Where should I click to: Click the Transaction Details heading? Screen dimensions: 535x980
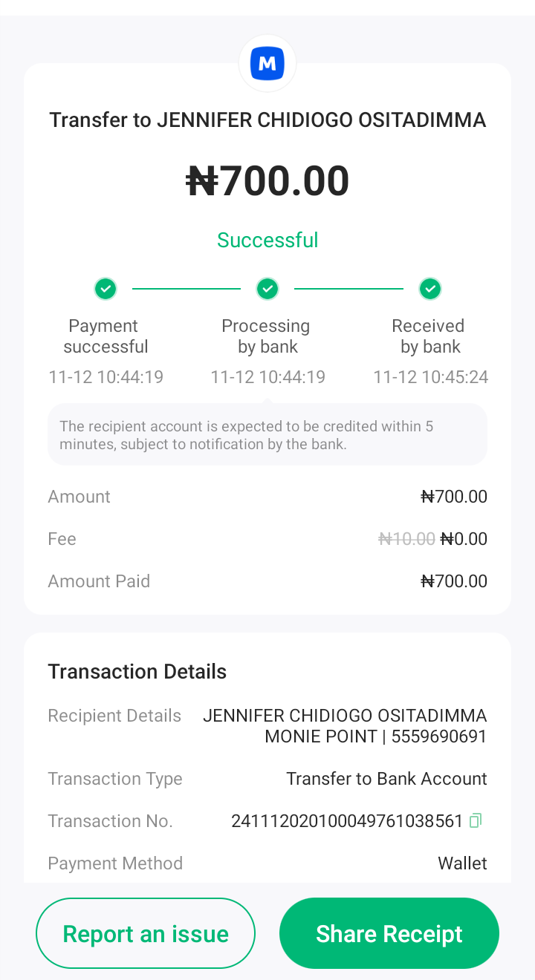pos(137,672)
